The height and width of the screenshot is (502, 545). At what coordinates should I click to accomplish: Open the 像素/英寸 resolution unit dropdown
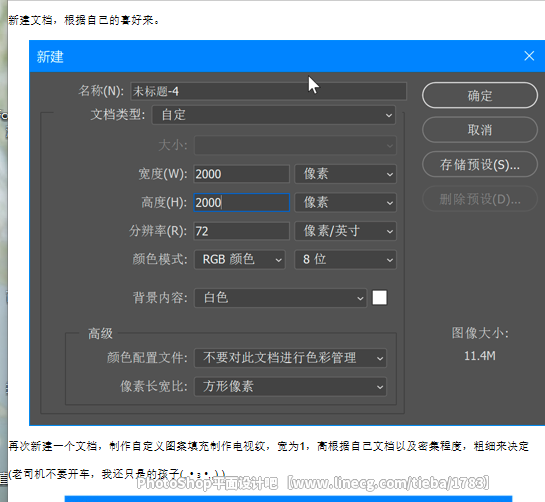345,231
